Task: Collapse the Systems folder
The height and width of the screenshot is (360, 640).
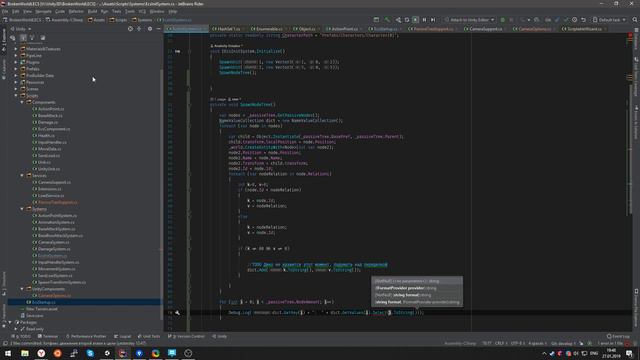Action: (x=22, y=209)
